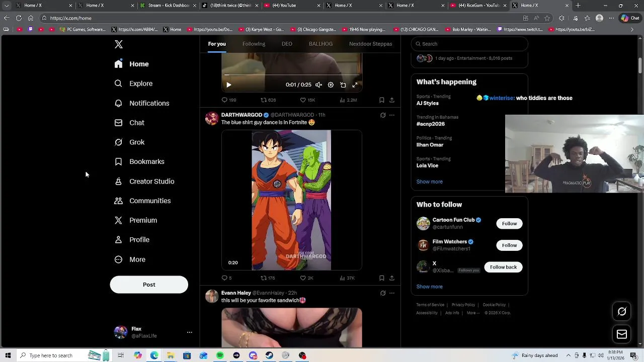
Task: Open Grok icon on Evann Haley post
Action: tap(383, 293)
